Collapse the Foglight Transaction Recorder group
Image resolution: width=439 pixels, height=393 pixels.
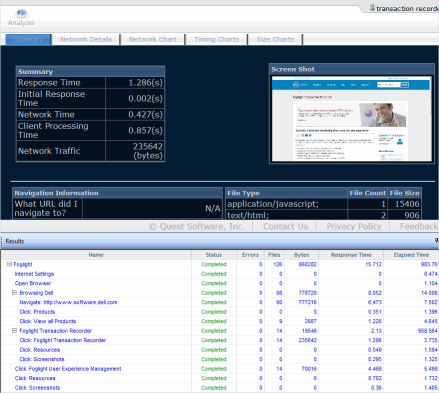(14, 331)
